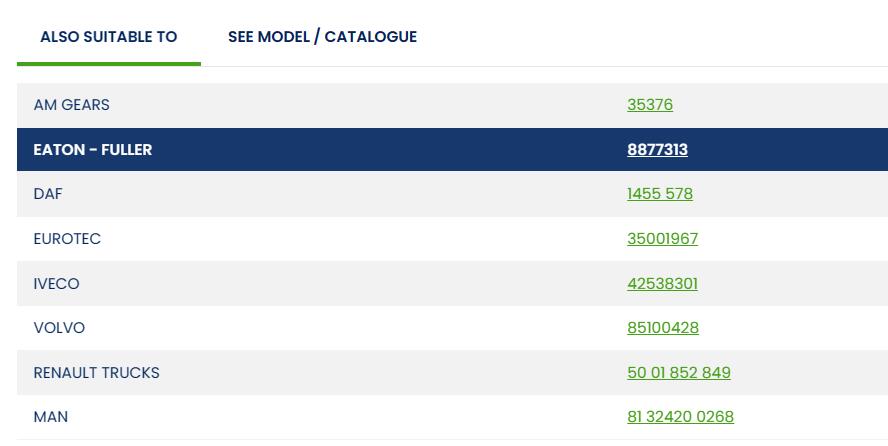888x446 pixels.
Task: Select the VOLVO brand label
Action: 59,328
